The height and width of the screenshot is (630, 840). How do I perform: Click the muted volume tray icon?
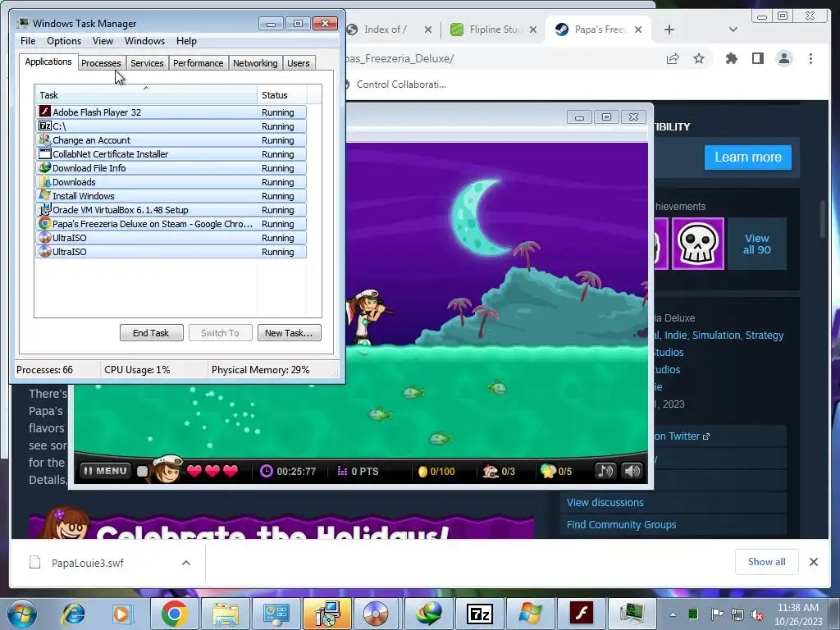(757, 614)
